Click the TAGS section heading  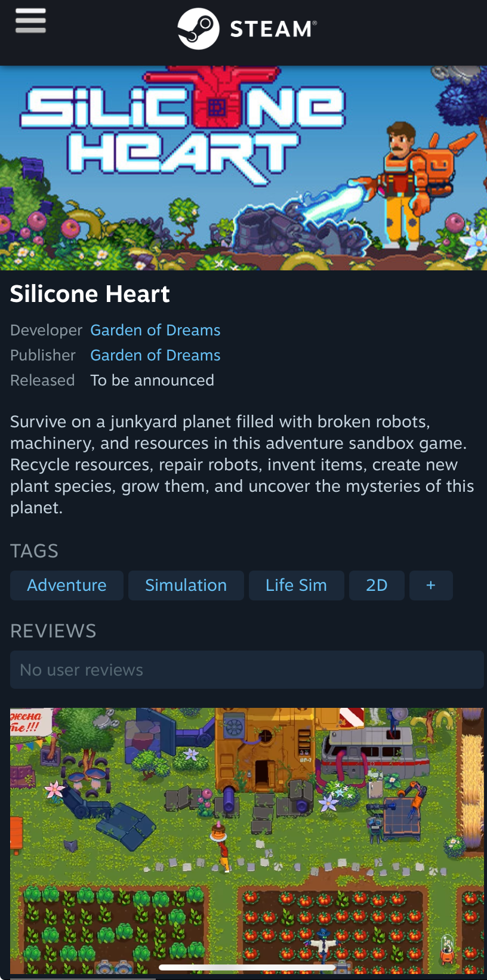pyautogui.click(x=34, y=551)
